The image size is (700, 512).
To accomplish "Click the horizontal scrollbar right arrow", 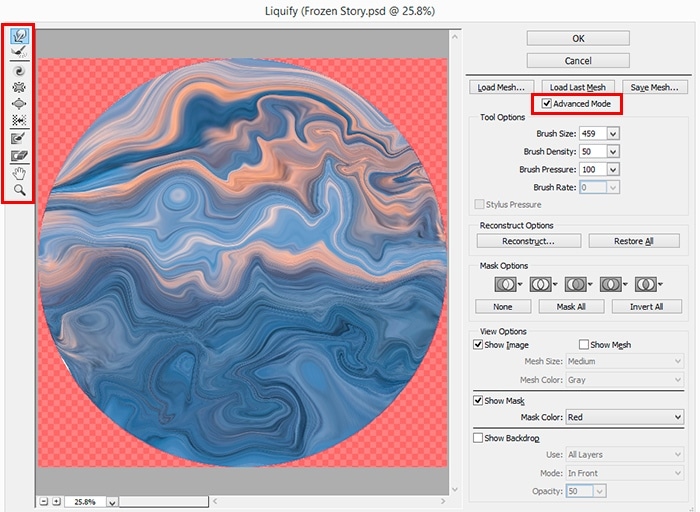I will (443, 501).
